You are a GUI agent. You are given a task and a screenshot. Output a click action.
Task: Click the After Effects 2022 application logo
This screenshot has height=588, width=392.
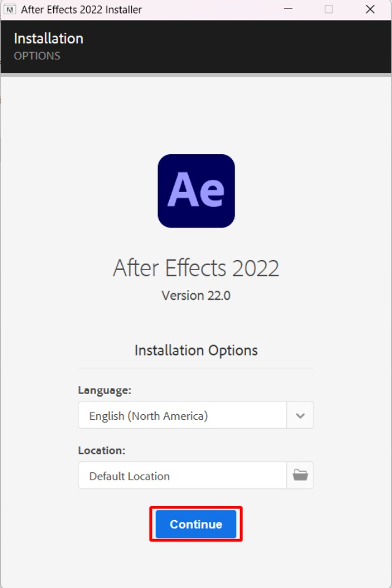click(x=196, y=191)
